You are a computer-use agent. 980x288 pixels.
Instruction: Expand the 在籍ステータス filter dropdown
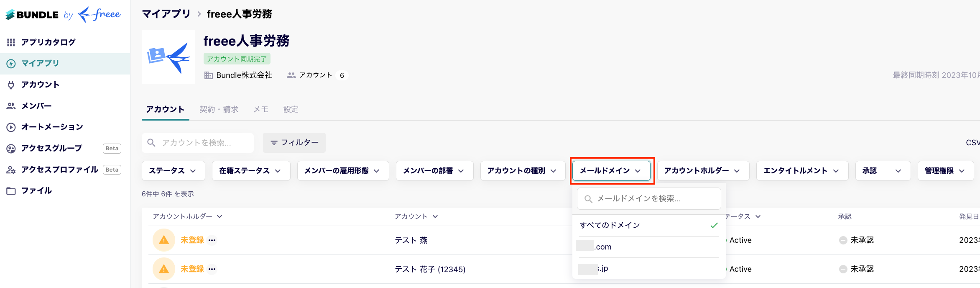251,171
